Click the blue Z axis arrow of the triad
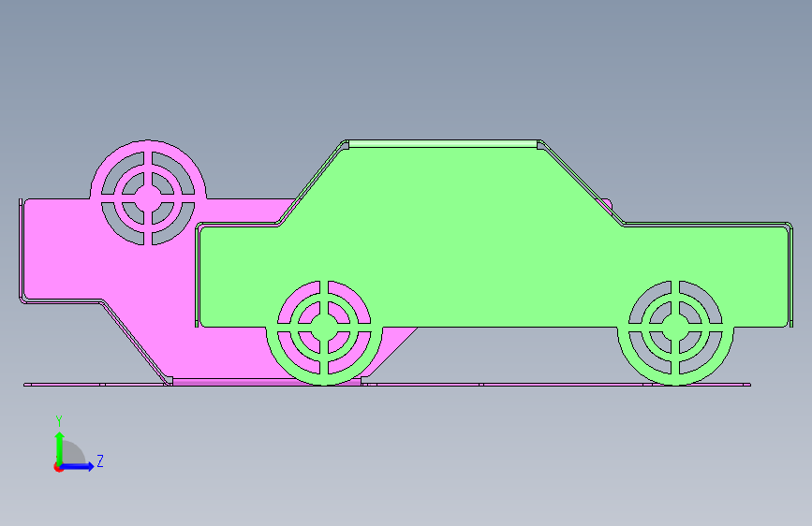Viewport: 812px width, 526px height. [78, 466]
